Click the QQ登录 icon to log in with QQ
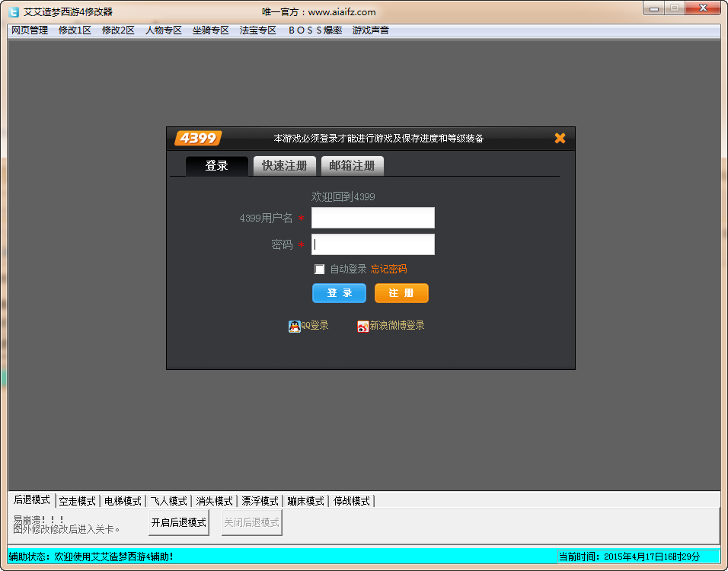The height and width of the screenshot is (571, 728). 295,324
